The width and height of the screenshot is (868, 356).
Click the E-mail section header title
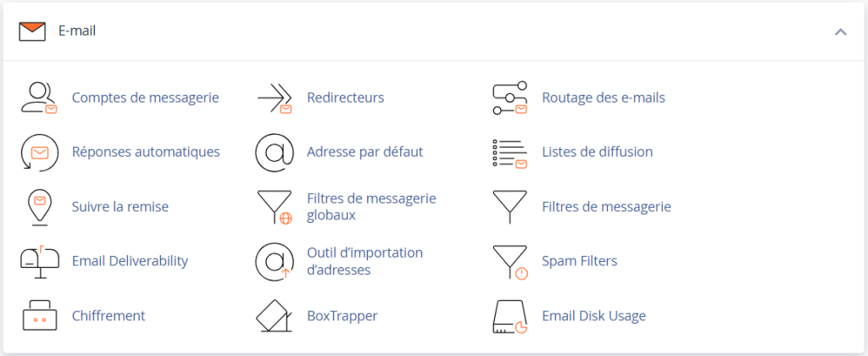(76, 31)
